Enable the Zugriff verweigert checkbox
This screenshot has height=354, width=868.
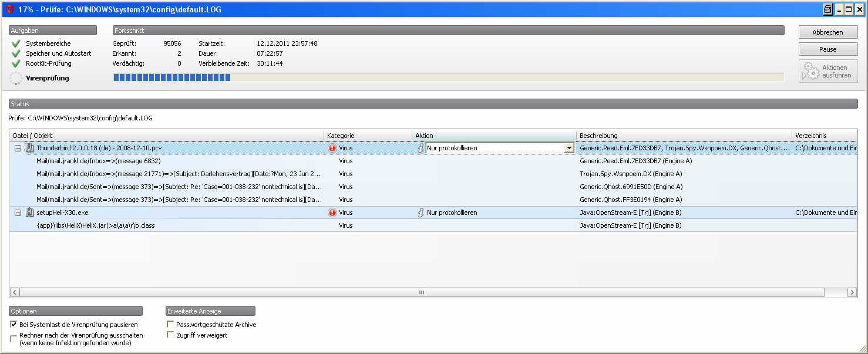[170, 335]
